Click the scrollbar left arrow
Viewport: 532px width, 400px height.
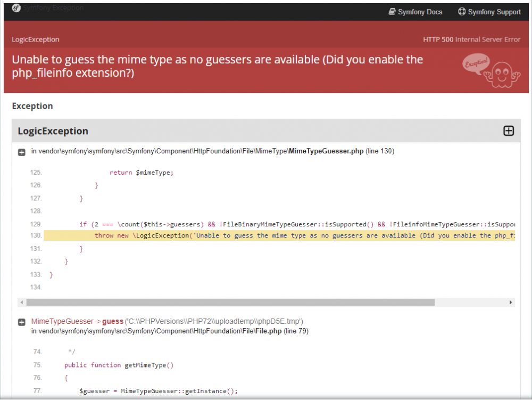(x=22, y=302)
